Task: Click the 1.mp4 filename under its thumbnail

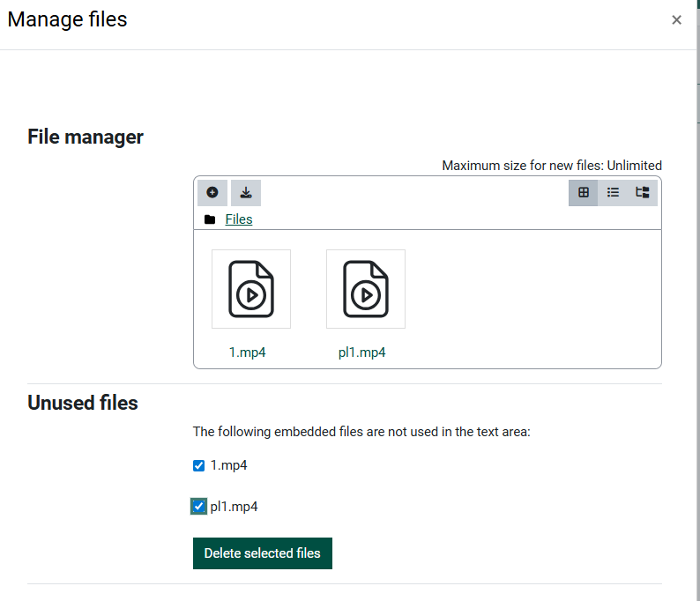Action: [248, 352]
